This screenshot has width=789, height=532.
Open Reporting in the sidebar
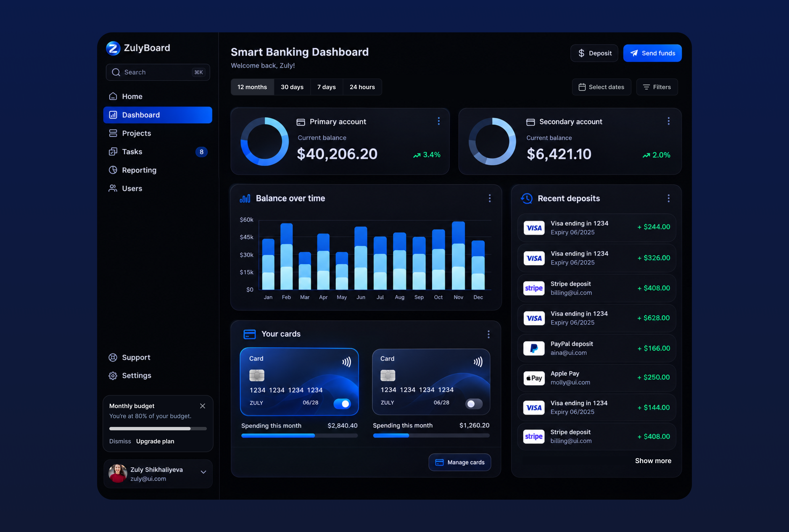point(158,170)
